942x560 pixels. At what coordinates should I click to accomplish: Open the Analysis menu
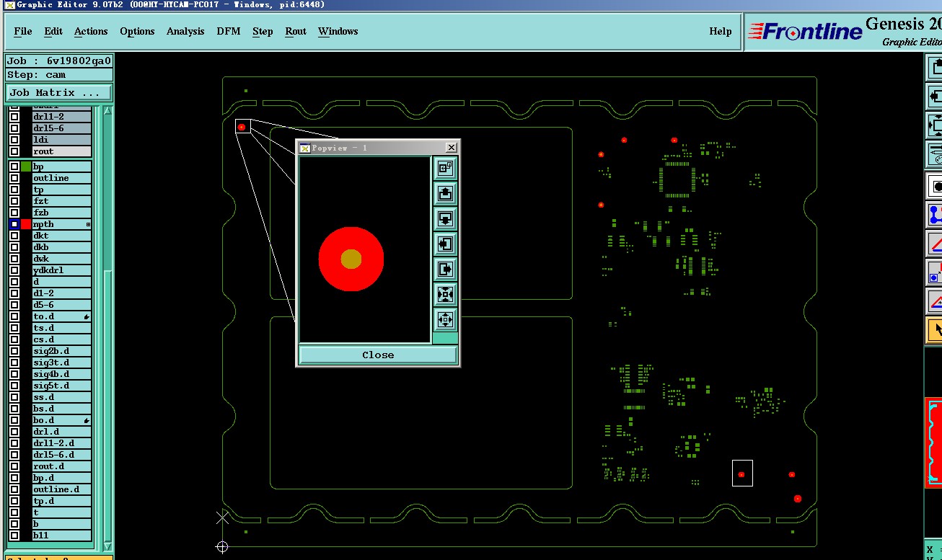pyautogui.click(x=185, y=31)
